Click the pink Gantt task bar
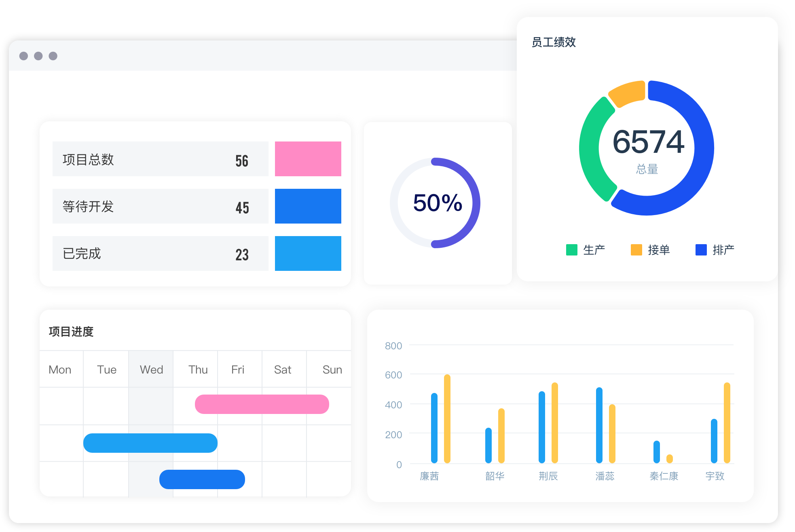795x532 pixels. pyautogui.click(x=262, y=404)
